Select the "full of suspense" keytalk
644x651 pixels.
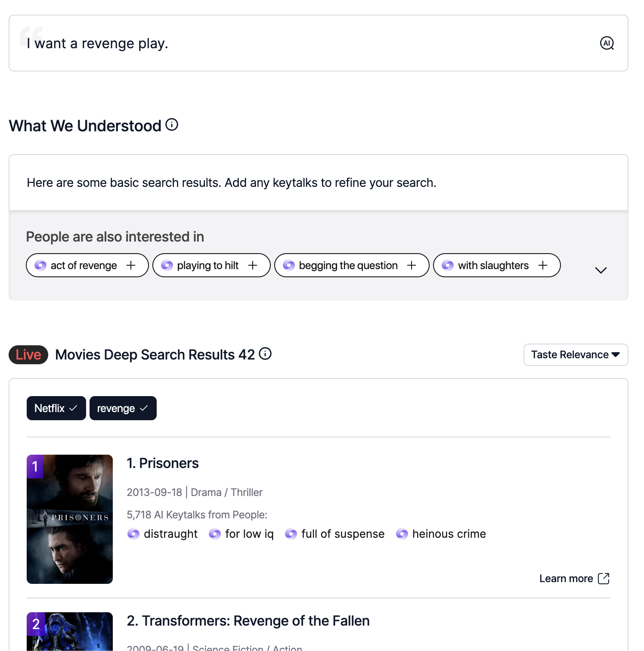[342, 534]
